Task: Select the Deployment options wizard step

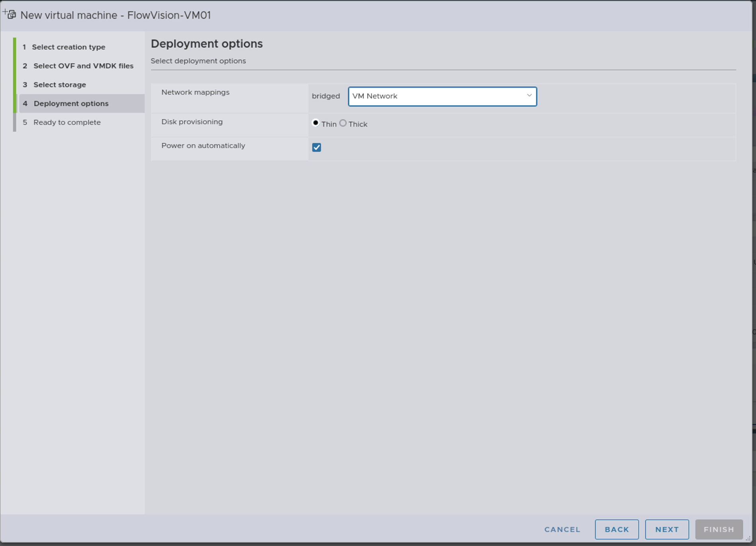Action: coord(71,104)
